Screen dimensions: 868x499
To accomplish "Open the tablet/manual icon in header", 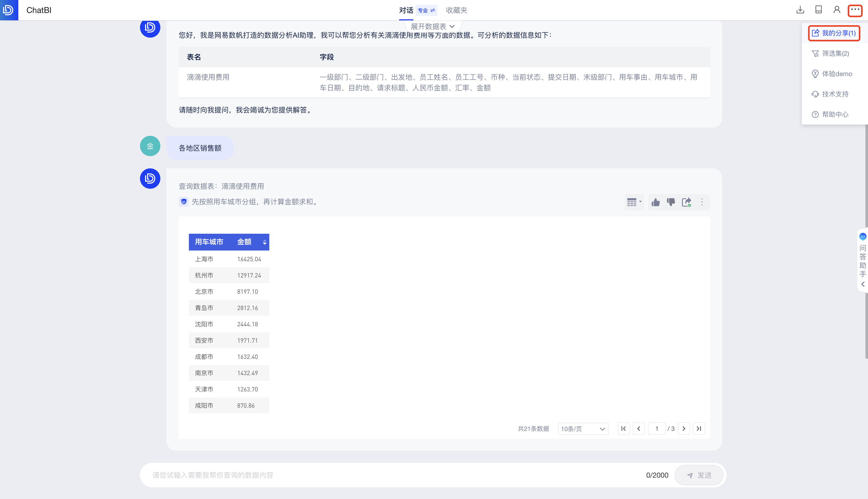I will 818,10.
